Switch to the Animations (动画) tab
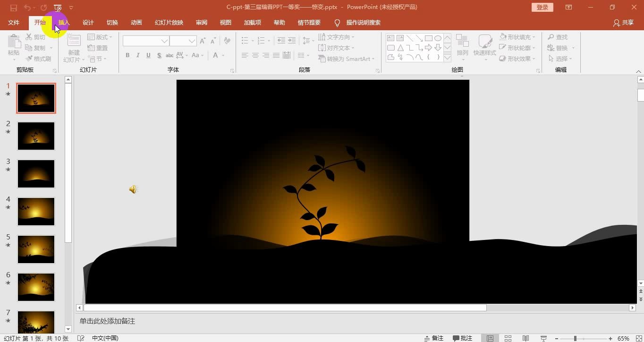Viewport: 644px width, 342px height. (136, 23)
